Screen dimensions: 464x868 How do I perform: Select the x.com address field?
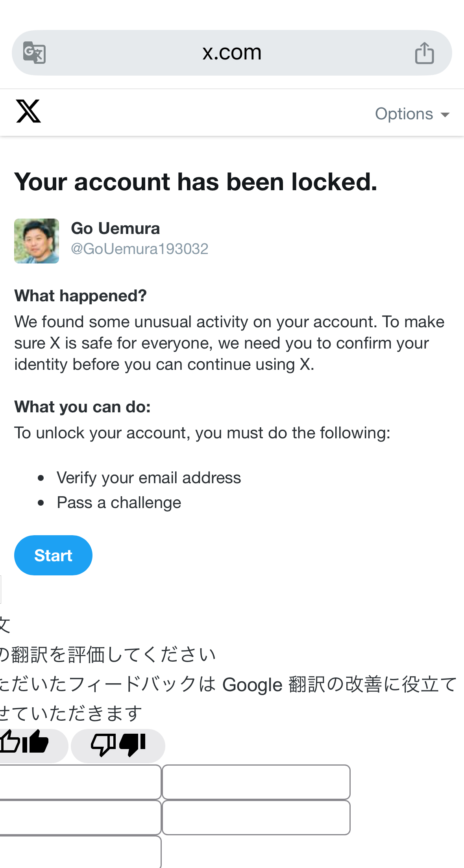[x=232, y=53]
